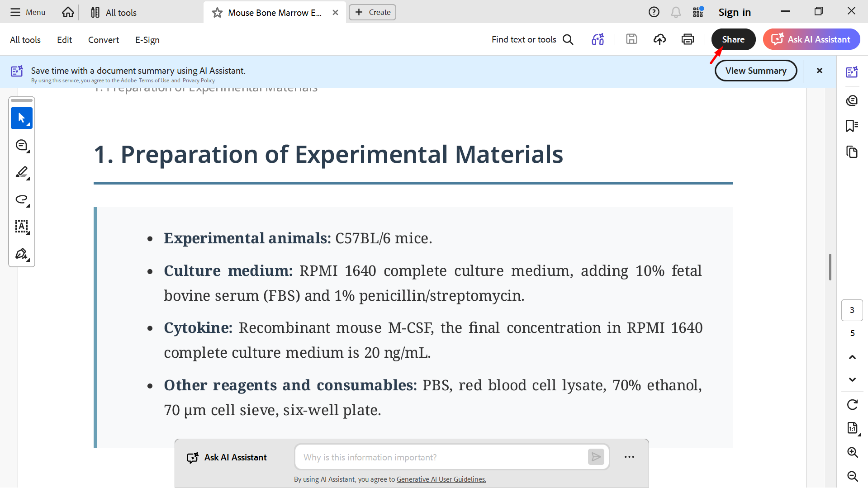Open the AI Assistant panel in right sidebar
This screenshot has height=488, width=868.
coord(852,72)
